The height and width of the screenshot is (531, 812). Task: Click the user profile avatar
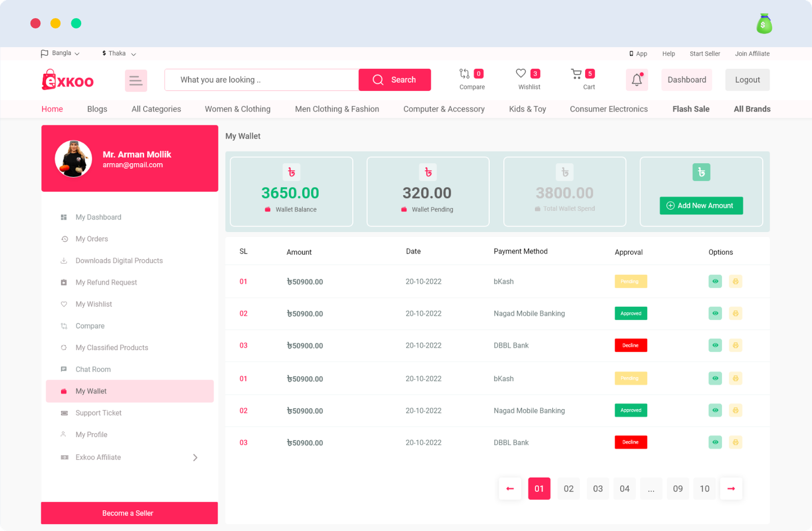point(74,159)
